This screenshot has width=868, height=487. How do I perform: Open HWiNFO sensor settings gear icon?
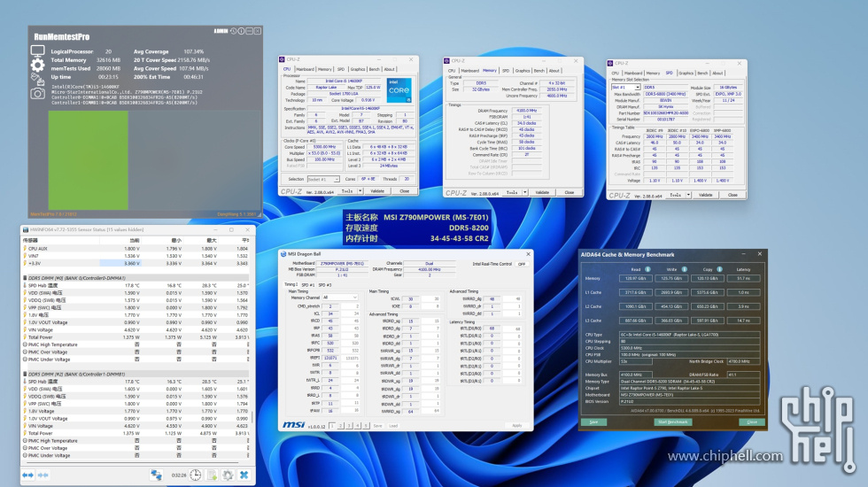[228, 475]
